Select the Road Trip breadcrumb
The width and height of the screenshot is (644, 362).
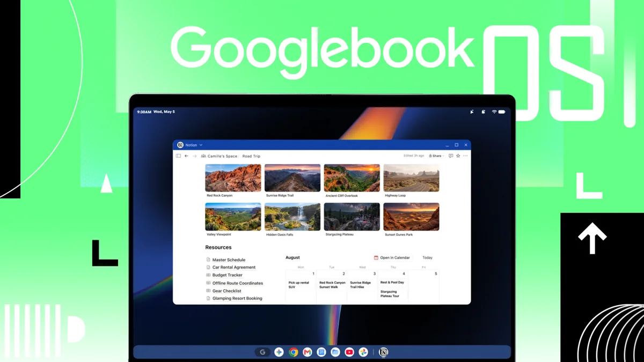tap(251, 156)
